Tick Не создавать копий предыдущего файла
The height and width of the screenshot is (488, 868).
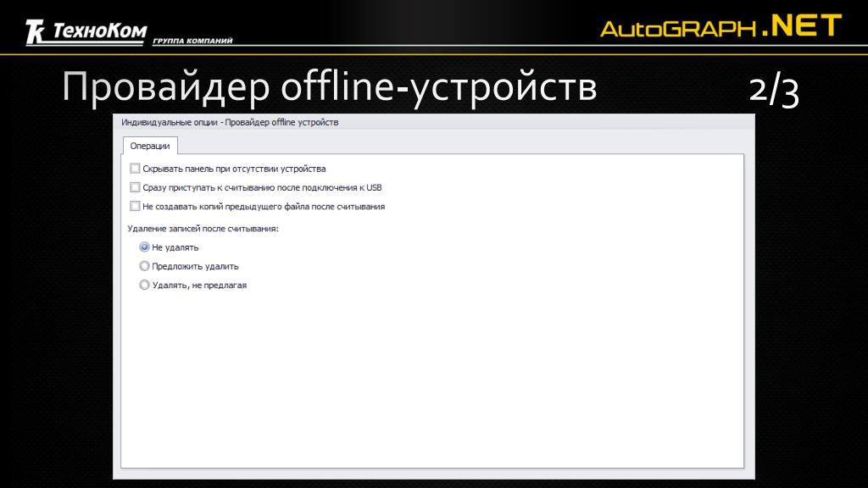point(135,206)
